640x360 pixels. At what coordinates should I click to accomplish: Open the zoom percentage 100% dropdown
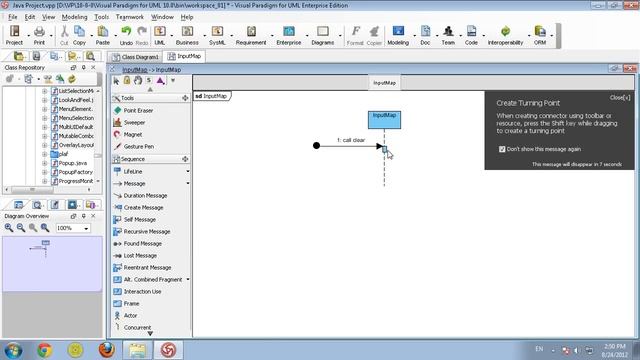coord(86,229)
